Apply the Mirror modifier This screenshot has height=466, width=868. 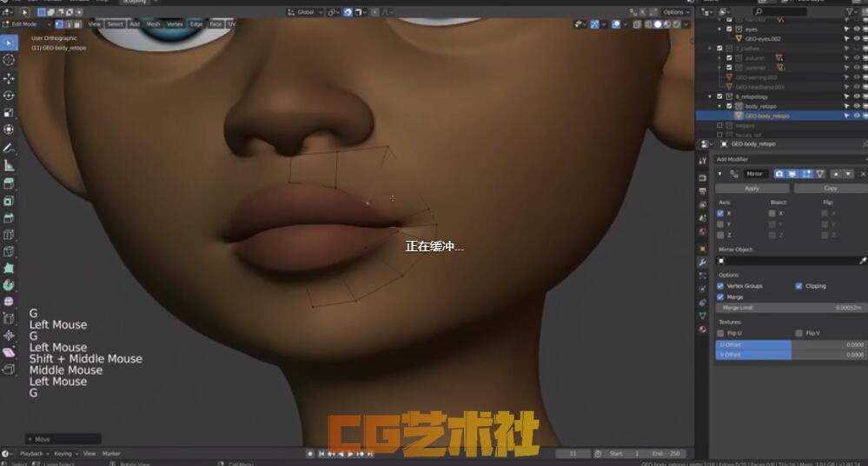click(752, 189)
